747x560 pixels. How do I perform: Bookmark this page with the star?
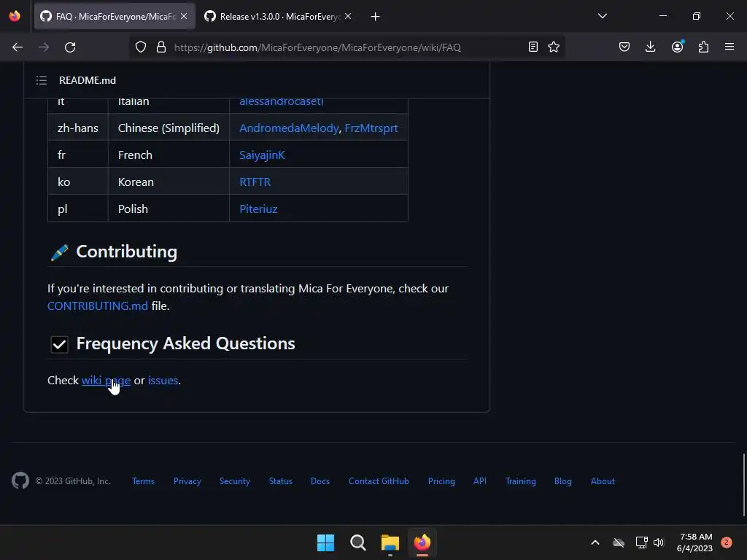pos(554,47)
